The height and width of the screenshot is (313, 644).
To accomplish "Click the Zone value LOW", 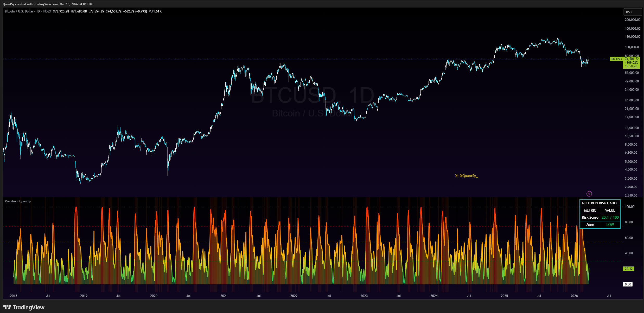I will [x=610, y=225].
